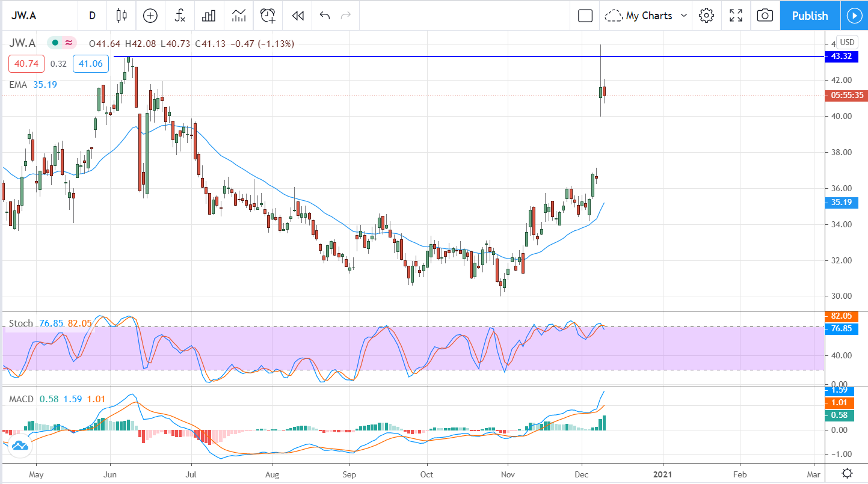Take a chart snapshot with the camera icon
The width and height of the screenshot is (868, 484).
click(765, 16)
